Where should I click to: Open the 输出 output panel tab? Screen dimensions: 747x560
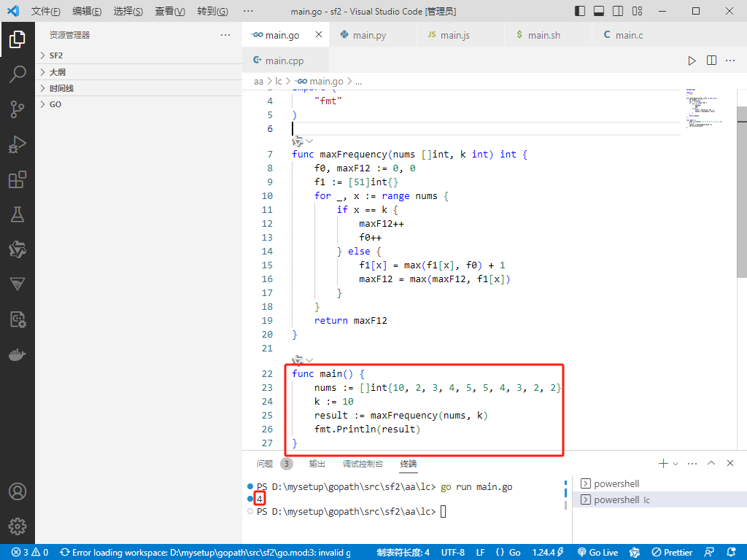[x=317, y=464]
